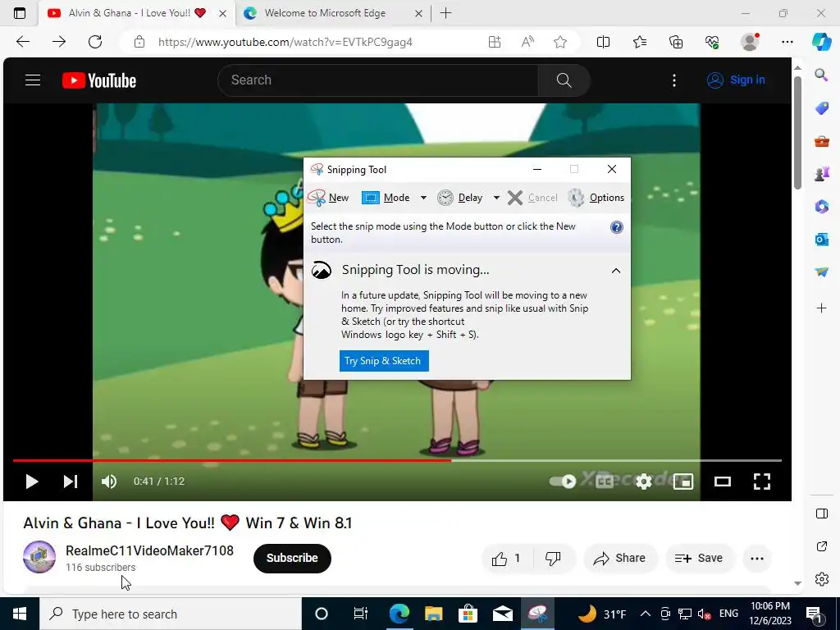This screenshot has height=630, width=840.
Task: Subscribe to RealmeC11VideoMaker7108
Action: pos(292,558)
